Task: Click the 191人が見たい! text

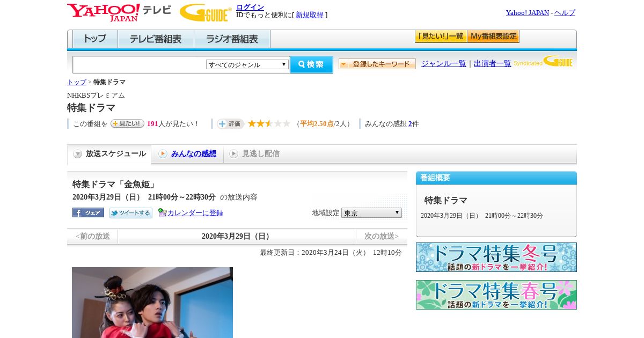Action: click(173, 124)
